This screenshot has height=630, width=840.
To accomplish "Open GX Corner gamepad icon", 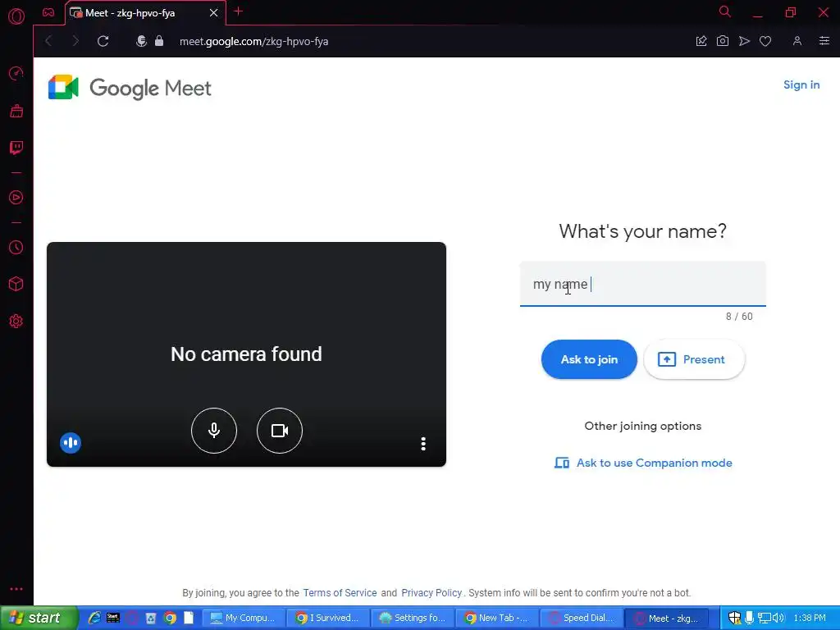I will (48, 12).
